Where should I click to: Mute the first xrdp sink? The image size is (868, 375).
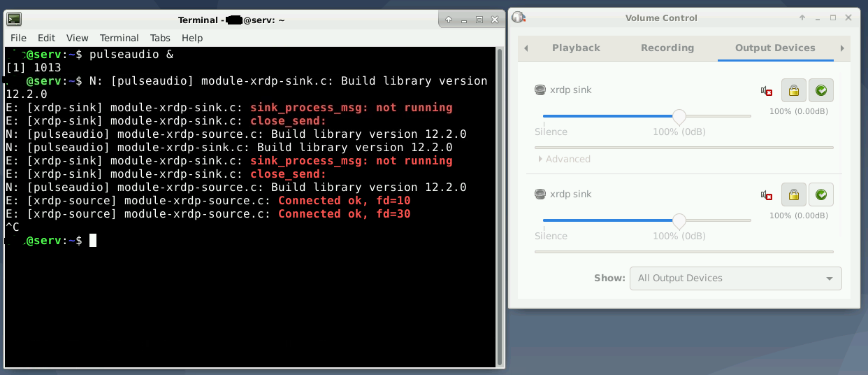pyautogui.click(x=767, y=91)
